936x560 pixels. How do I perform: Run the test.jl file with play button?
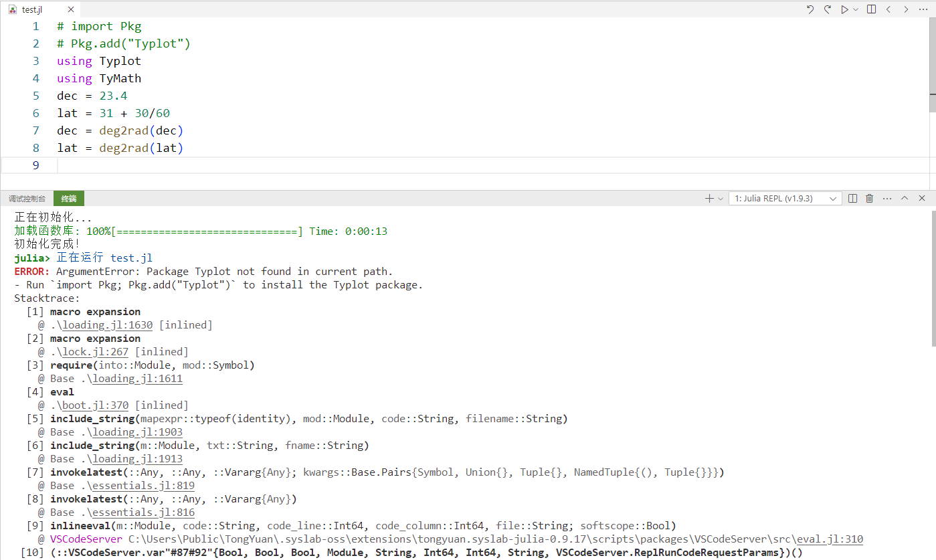[845, 9]
